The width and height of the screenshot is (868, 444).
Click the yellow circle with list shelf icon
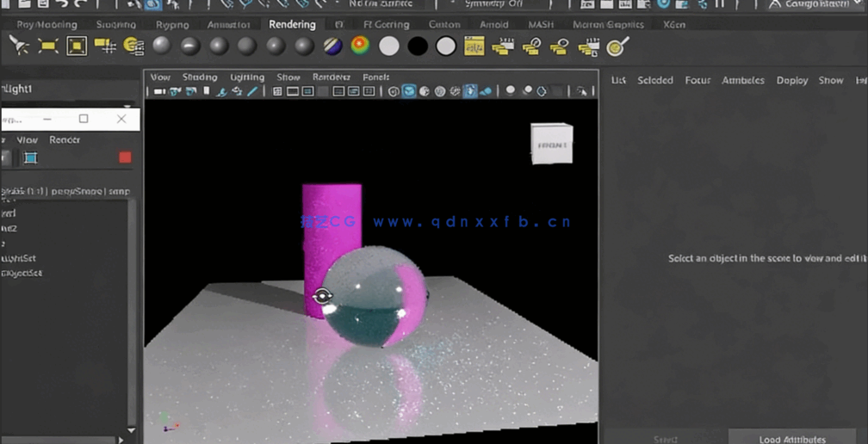(133, 46)
